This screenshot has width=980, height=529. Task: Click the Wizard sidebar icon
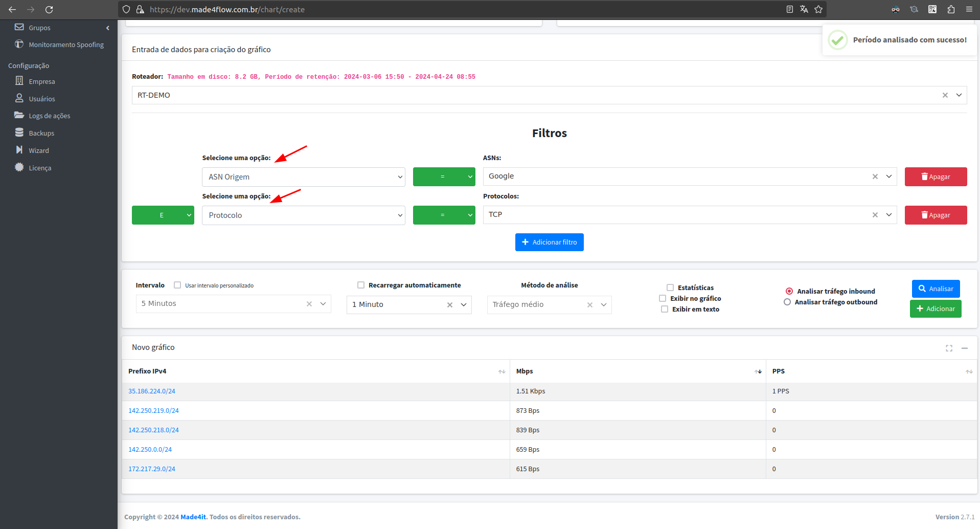[x=19, y=150]
